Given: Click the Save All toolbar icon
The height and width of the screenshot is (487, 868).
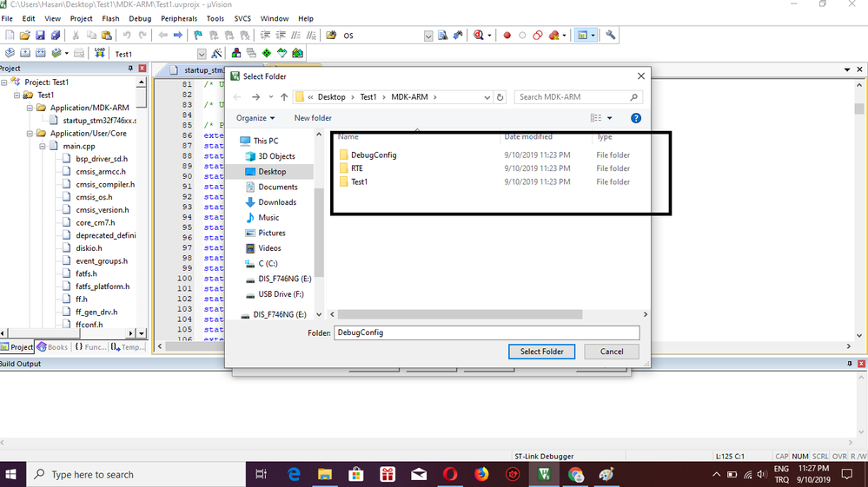Looking at the screenshot, I should click(x=56, y=36).
